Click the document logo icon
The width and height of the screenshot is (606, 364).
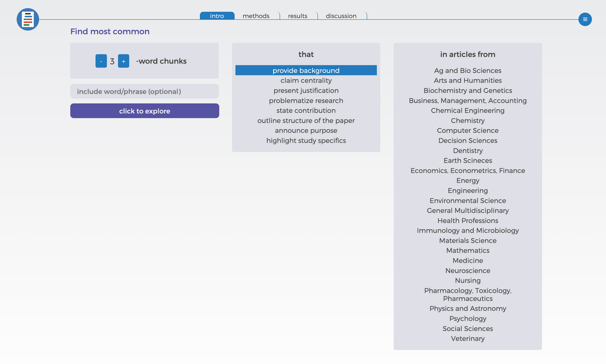[28, 19]
